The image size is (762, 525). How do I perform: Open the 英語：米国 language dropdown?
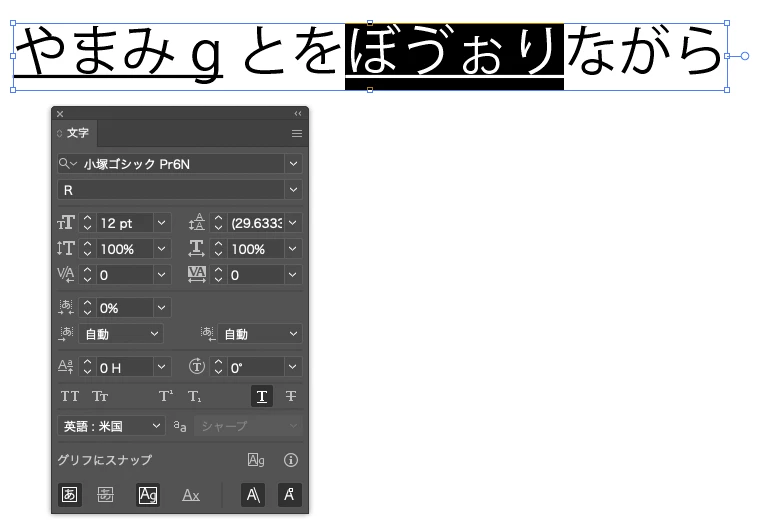click(x=111, y=426)
